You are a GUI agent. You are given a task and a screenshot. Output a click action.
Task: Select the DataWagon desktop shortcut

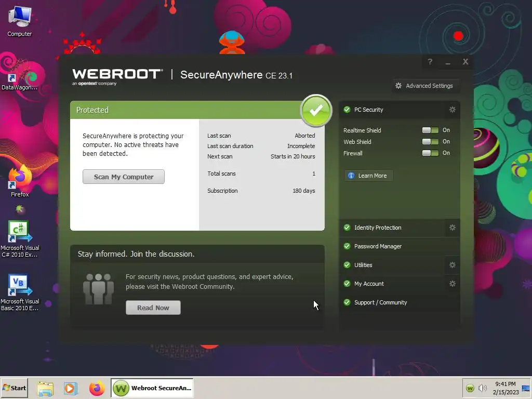pyautogui.click(x=19, y=75)
